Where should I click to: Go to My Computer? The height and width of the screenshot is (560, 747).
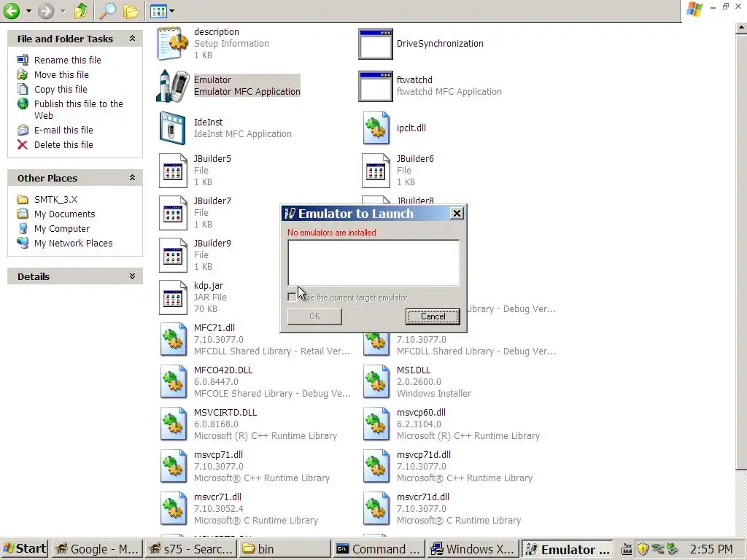pos(61,228)
